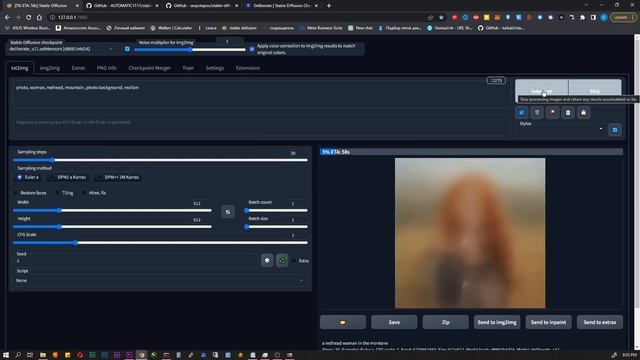Click the Save button
Screen dimensions: 640x360
[394, 322]
